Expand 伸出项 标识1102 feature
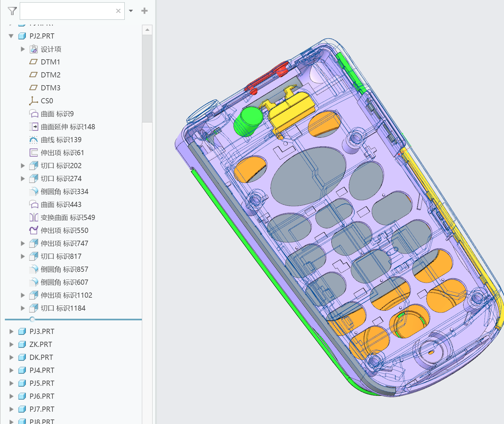Viewport: 504px width, 424px height. click(x=23, y=295)
